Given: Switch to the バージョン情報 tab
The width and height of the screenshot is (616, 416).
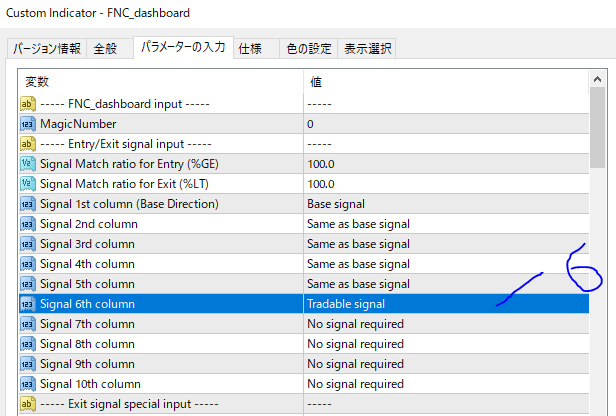Looking at the screenshot, I should [46, 48].
